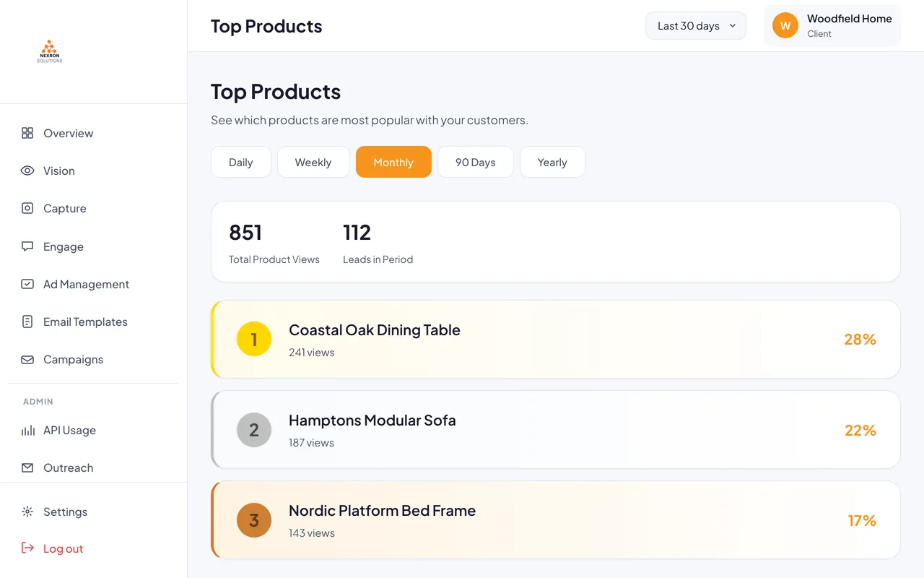Click the 187 views text
The image size is (924, 578).
click(x=311, y=443)
